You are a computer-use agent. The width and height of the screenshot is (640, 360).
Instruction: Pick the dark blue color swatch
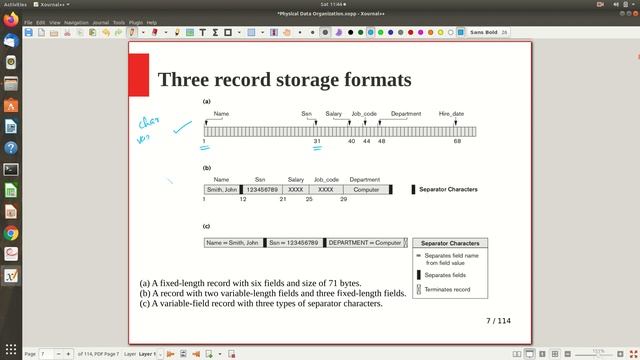pyautogui.click(x=391, y=33)
